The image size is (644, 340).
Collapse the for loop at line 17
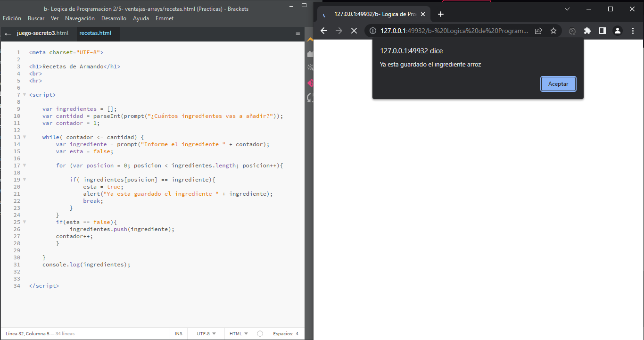pos(25,166)
